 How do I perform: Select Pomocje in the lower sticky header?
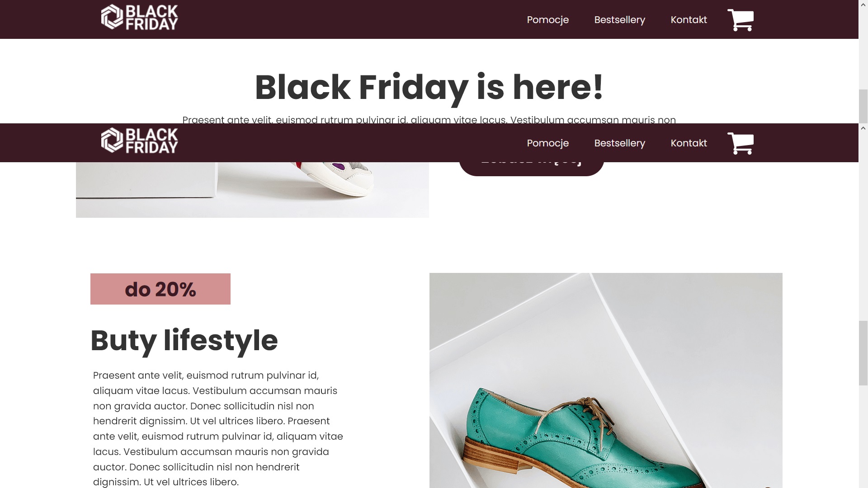tap(547, 143)
